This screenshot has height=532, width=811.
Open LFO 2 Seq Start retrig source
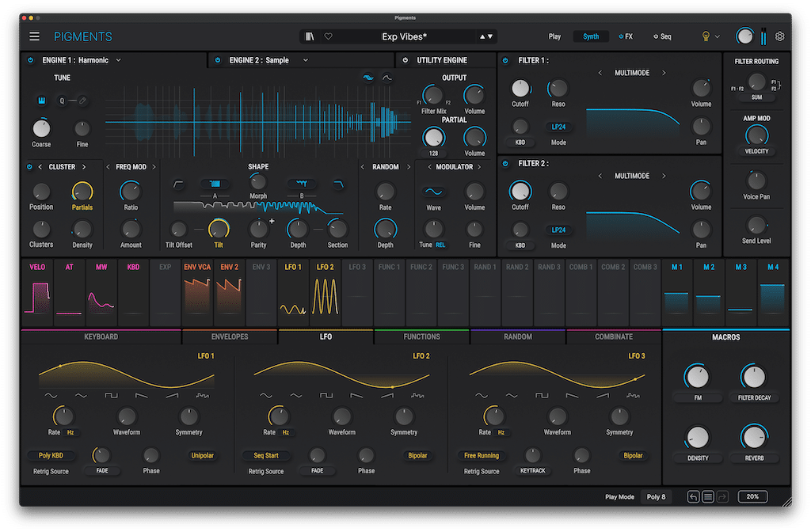(x=266, y=455)
